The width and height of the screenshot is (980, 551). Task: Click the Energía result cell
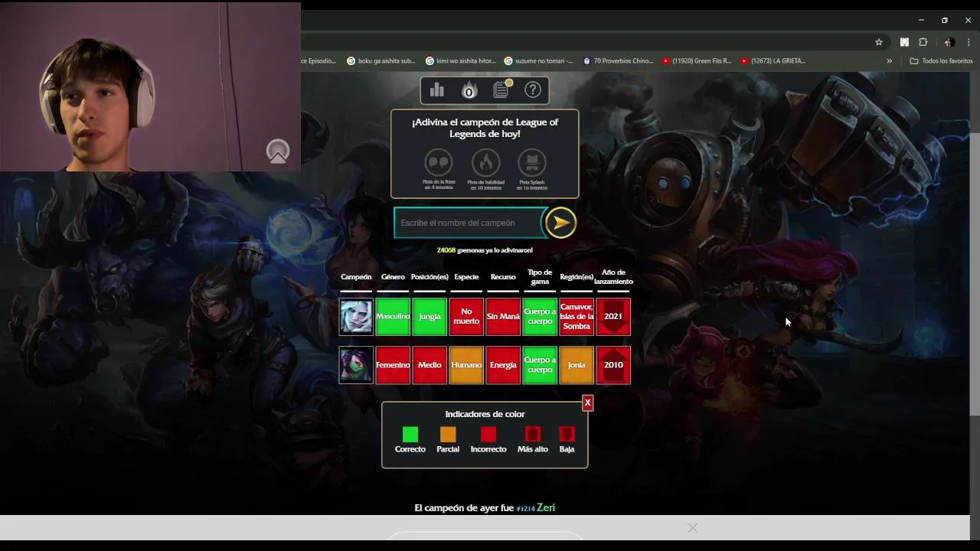503,365
